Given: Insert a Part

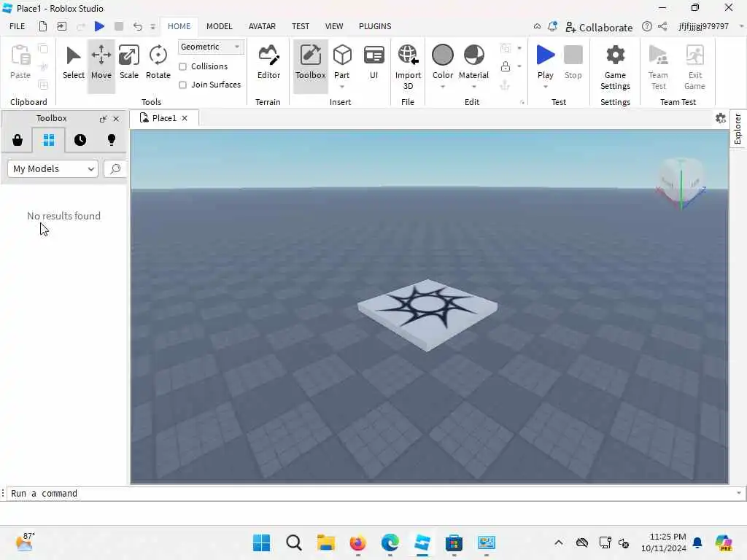Looking at the screenshot, I should [x=342, y=57].
